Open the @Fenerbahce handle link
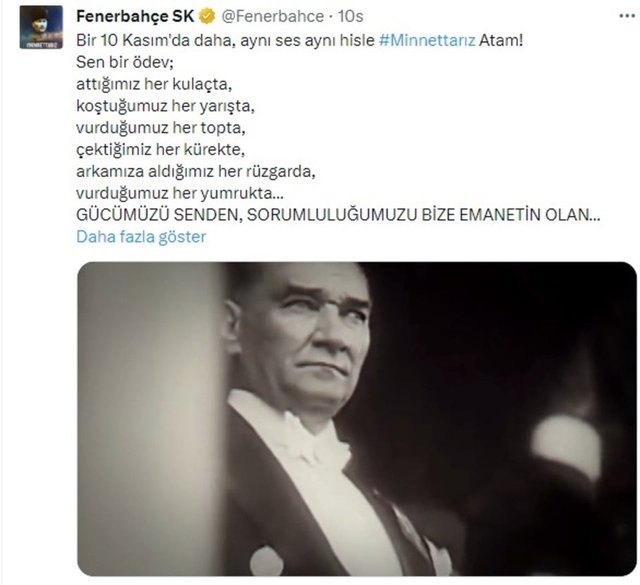640x585 pixels. click(x=273, y=17)
